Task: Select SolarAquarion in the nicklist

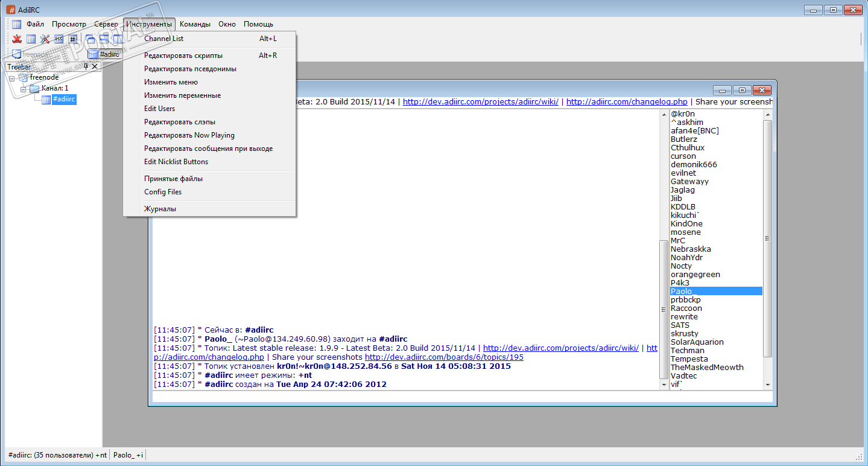Action: (x=697, y=342)
